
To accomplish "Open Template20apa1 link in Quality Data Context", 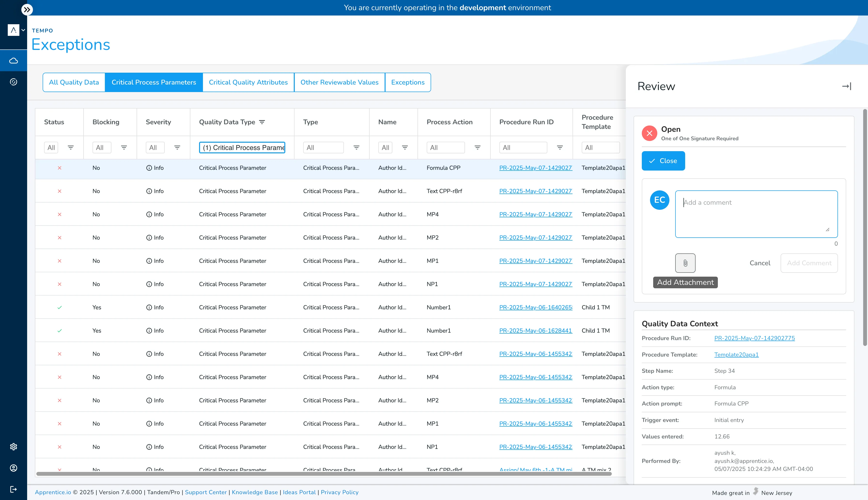I will [736, 354].
